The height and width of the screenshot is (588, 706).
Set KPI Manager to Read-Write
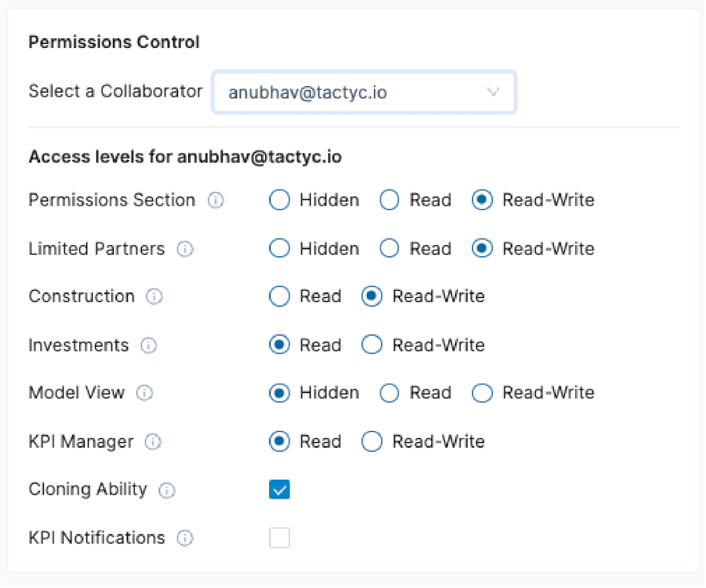372,441
